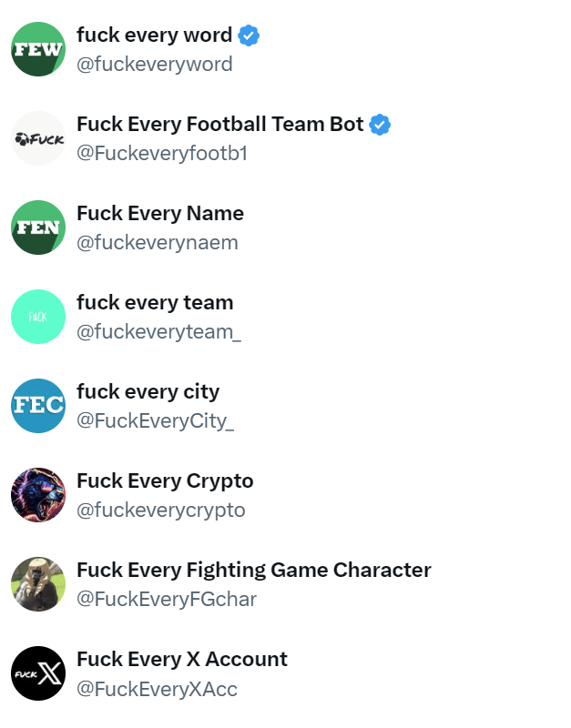Click the blue FEC avatar
571x728 pixels.
tap(38, 406)
